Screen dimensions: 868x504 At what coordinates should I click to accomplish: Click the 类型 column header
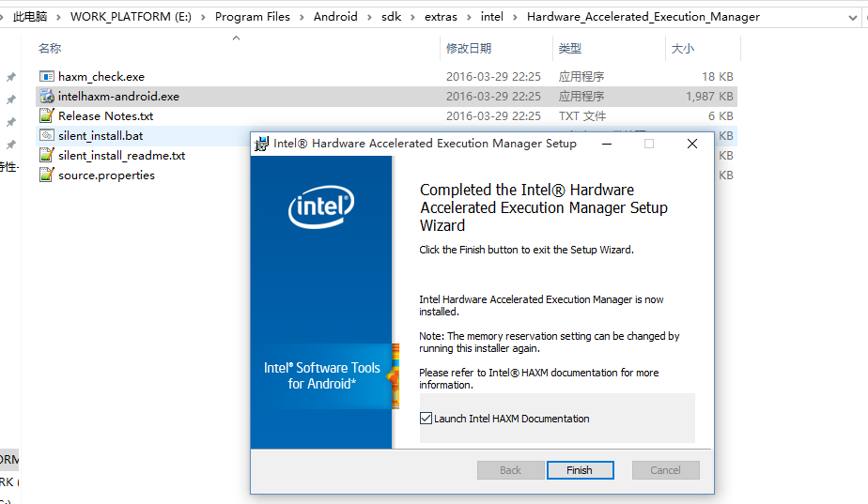click(569, 48)
